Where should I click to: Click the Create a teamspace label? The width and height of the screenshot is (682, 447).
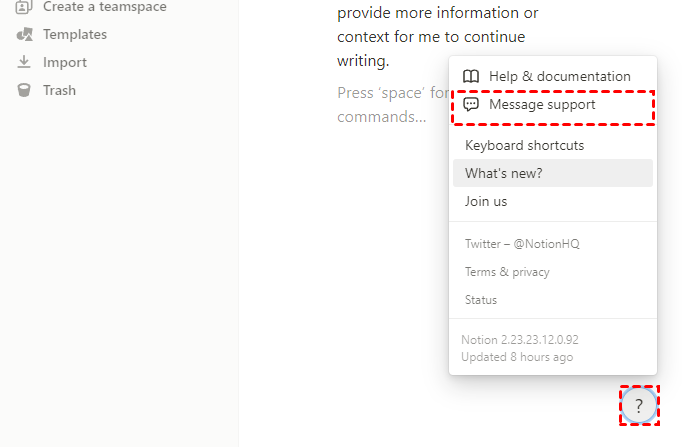point(105,7)
